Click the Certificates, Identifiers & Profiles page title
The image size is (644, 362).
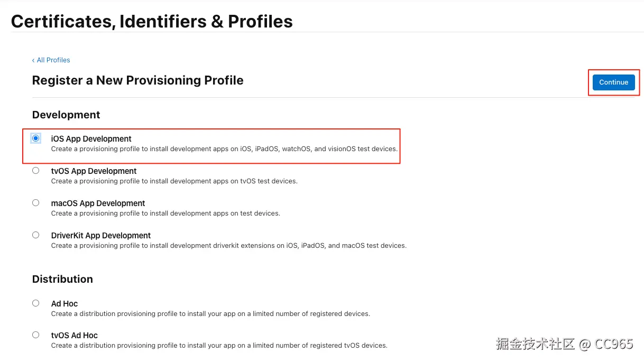[152, 21]
